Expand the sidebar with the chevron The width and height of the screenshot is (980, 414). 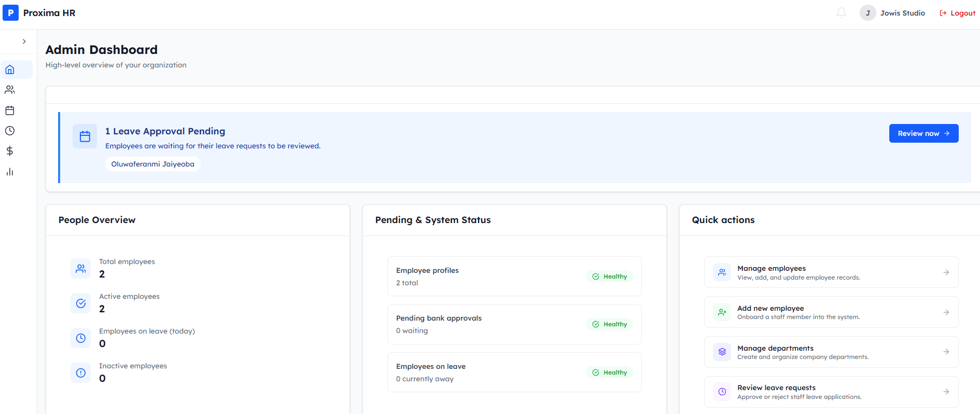pos(24,42)
